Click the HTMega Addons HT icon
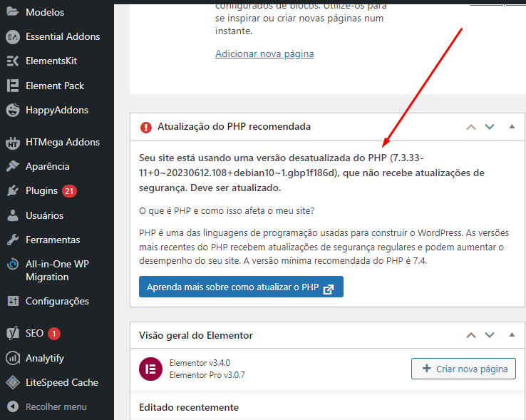The image size is (526, 420). click(13, 143)
